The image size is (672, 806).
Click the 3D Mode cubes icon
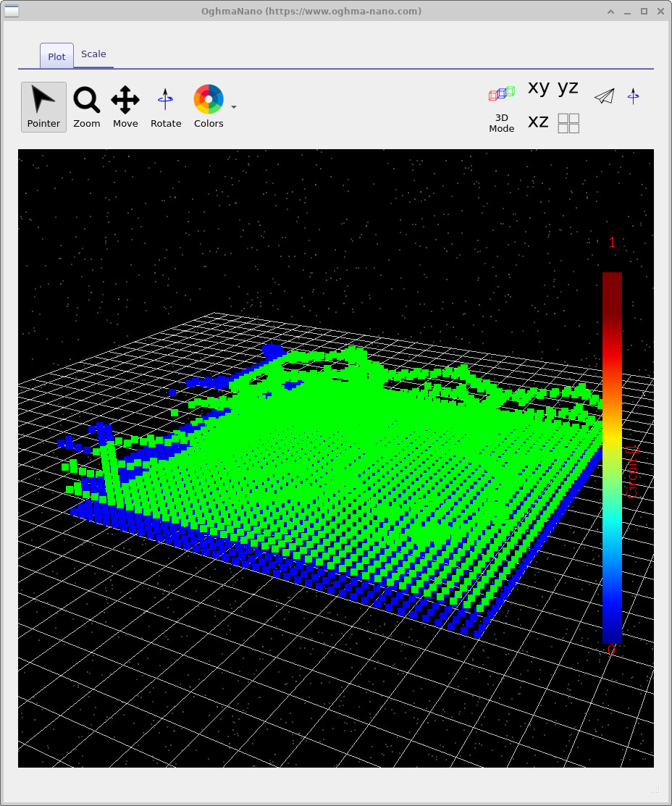point(501,93)
